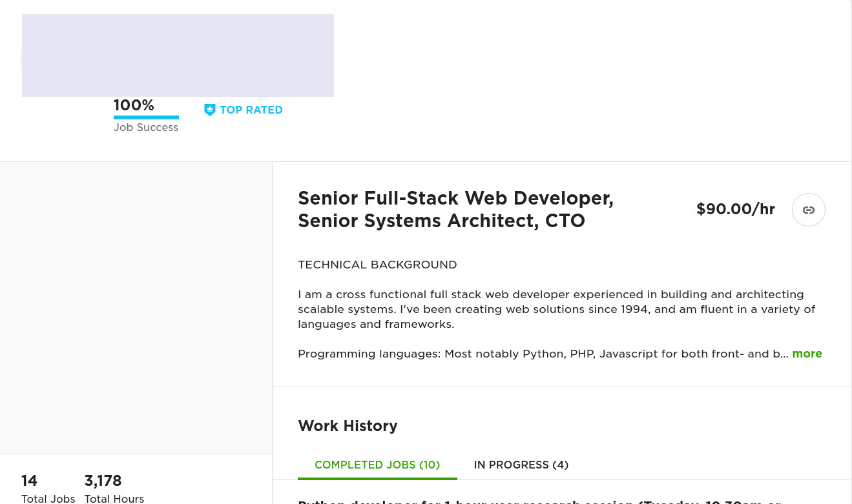Open the Python developer job entry

pos(539,500)
